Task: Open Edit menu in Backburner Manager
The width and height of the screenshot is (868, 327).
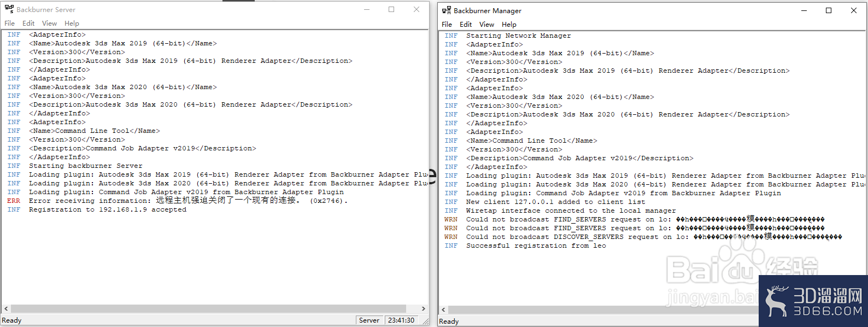Action: 466,25
